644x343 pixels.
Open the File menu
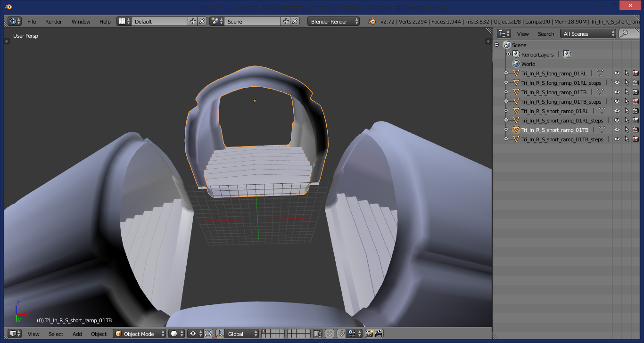tap(32, 21)
